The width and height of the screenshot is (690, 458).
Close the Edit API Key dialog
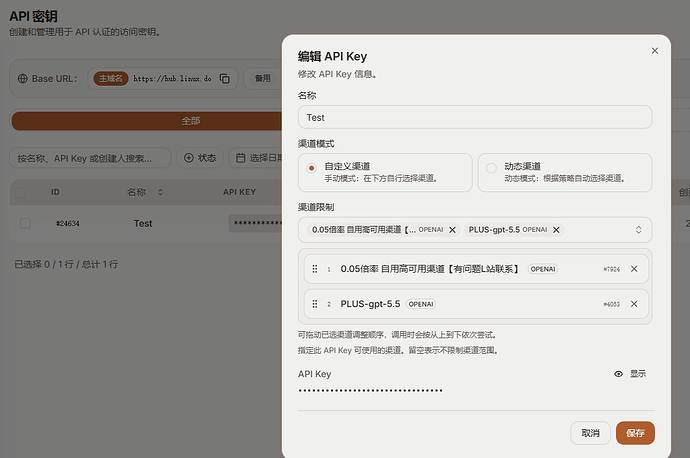pos(654,51)
